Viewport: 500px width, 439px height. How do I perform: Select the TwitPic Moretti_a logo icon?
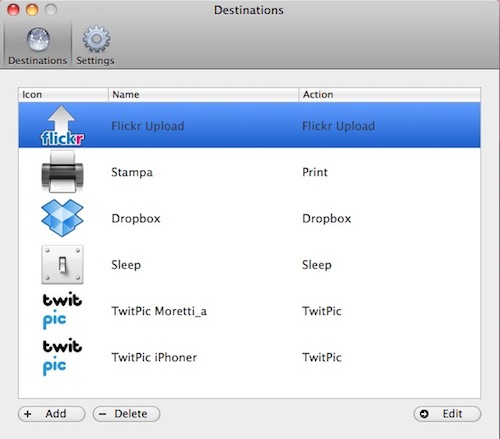62,311
